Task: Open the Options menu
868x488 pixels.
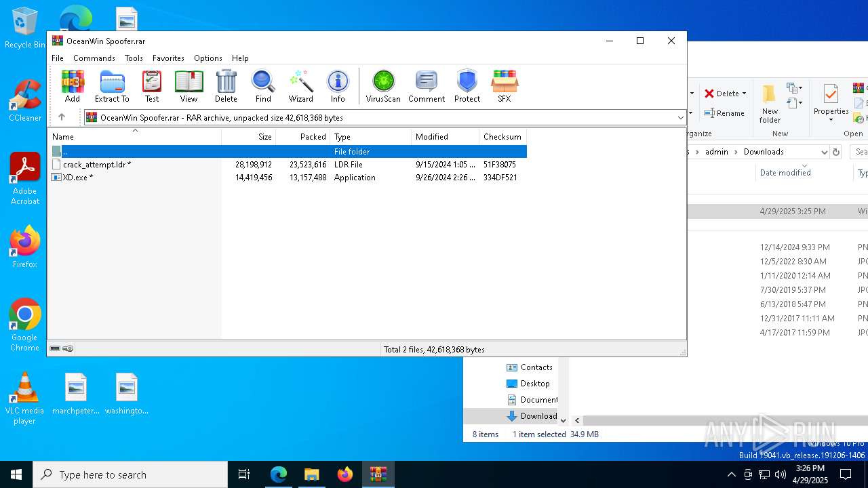Action: [x=208, y=58]
